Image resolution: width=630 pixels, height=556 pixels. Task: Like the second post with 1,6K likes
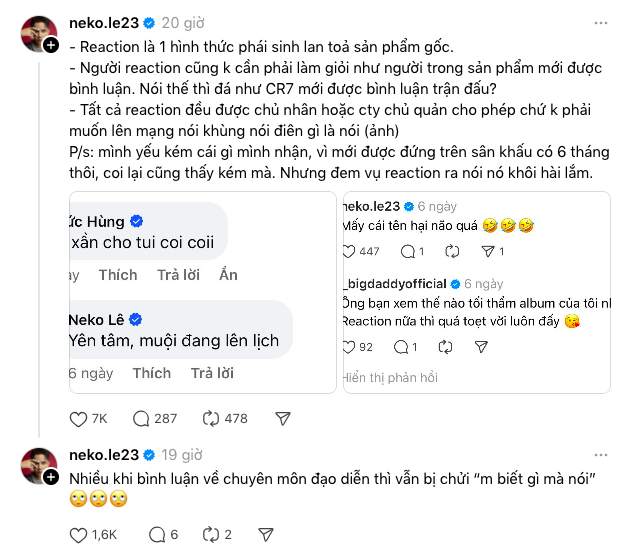coord(79,535)
